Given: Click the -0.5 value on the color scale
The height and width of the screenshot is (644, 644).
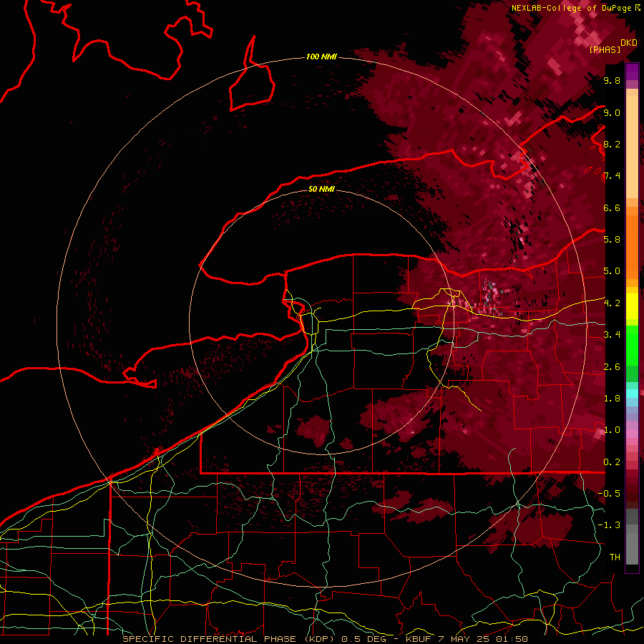Looking at the screenshot, I should coord(609,494).
